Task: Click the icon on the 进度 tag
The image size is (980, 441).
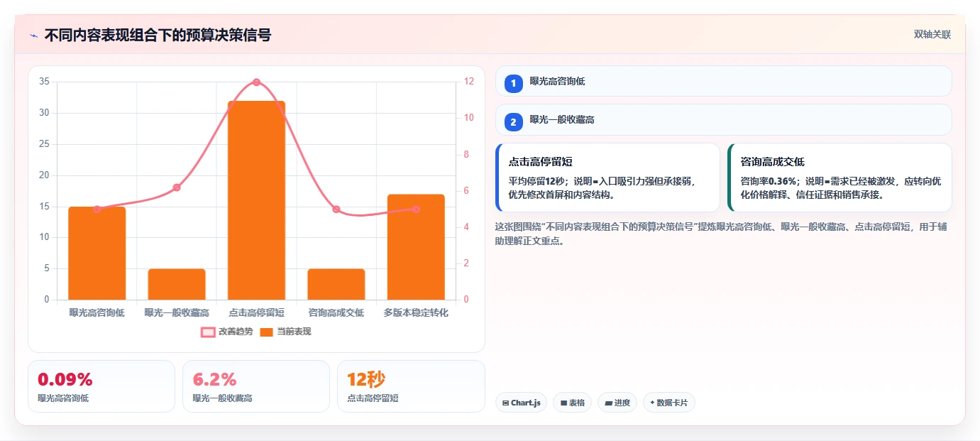Action: click(x=608, y=403)
